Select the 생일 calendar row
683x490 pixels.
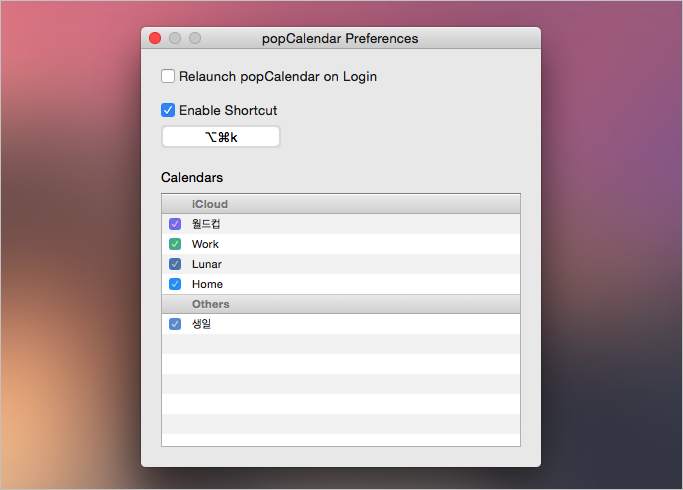click(341, 324)
